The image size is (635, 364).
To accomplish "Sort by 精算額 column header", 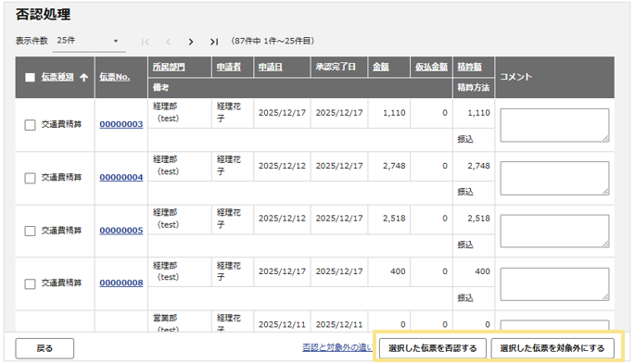I will tap(469, 67).
